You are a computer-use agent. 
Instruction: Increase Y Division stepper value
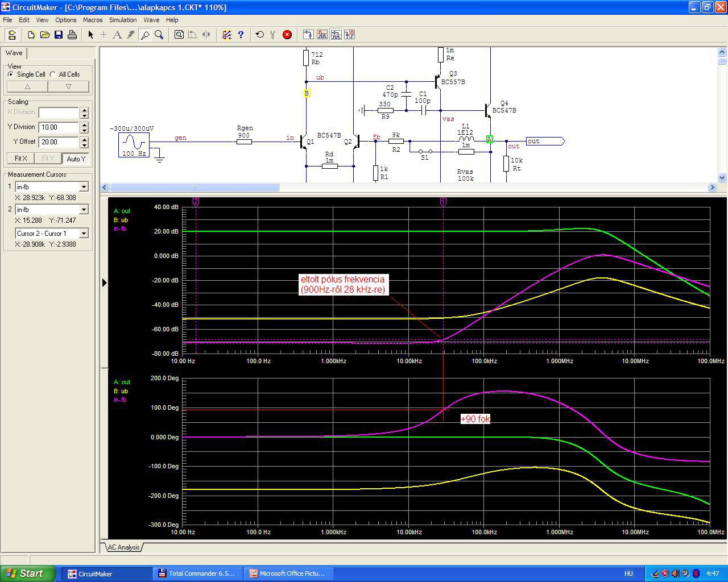pyautogui.click(x=85, y=124)
